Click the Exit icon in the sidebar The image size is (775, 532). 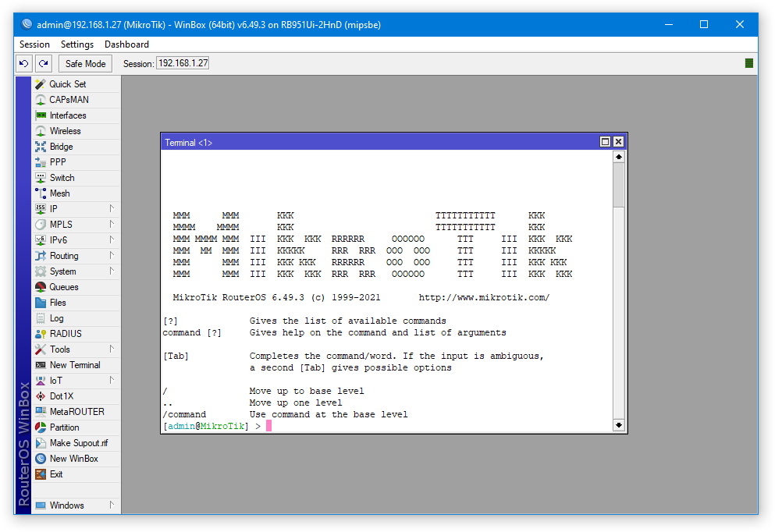(x=41, y=474)
